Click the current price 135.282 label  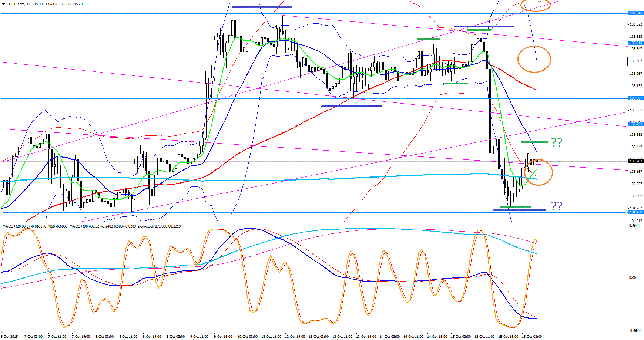(x=636, y=161)
